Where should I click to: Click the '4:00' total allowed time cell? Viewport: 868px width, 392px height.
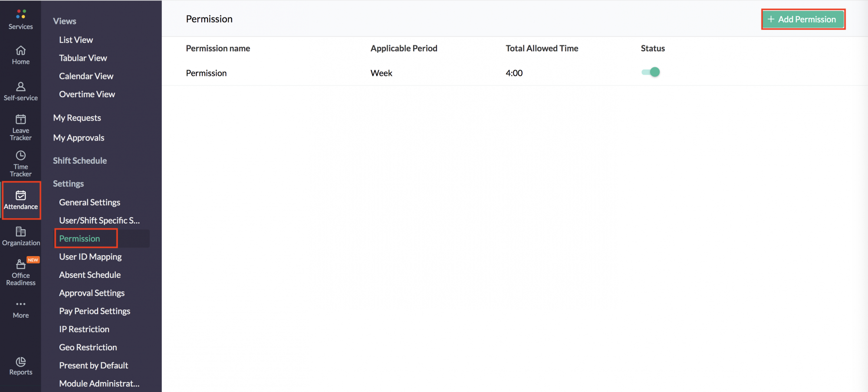[x=514, y=73]
